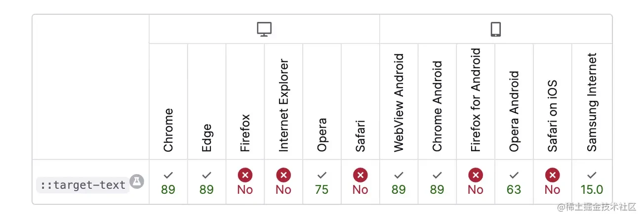Click the Opera Android 63 version cell
644x219 pixels.
tap(514, 182)
